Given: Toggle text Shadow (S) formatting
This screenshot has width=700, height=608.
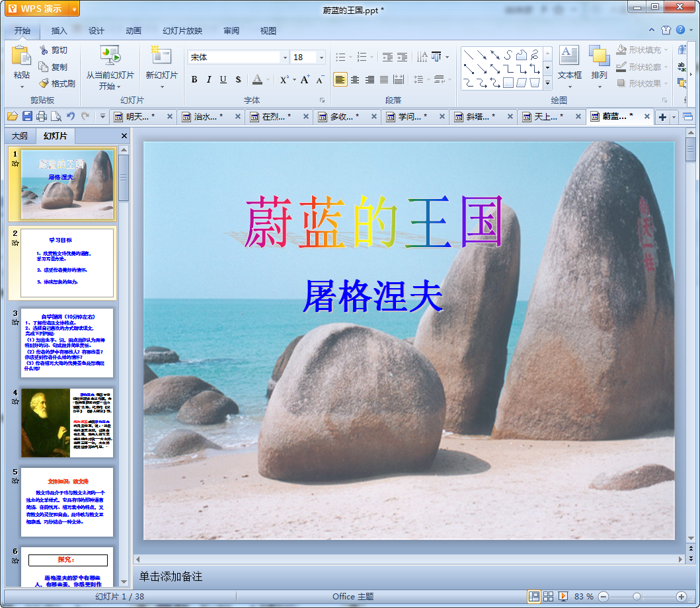Looking at the screenshot, I should click(x=238, y=79).
